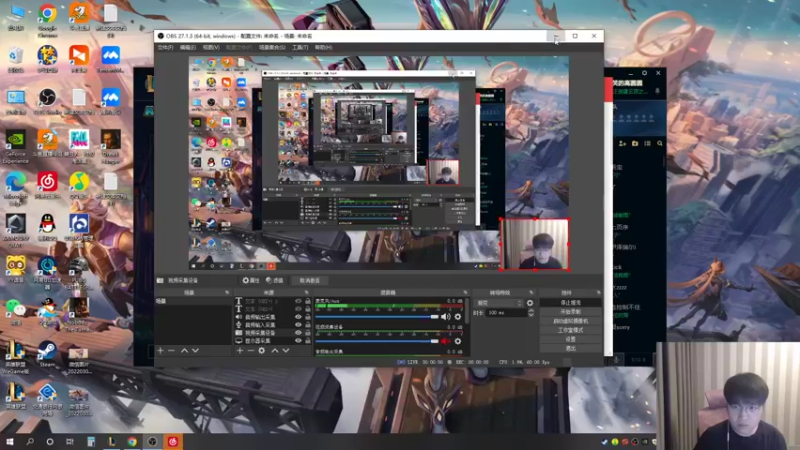Pop out the Sources dock panel

pos(307,292)
